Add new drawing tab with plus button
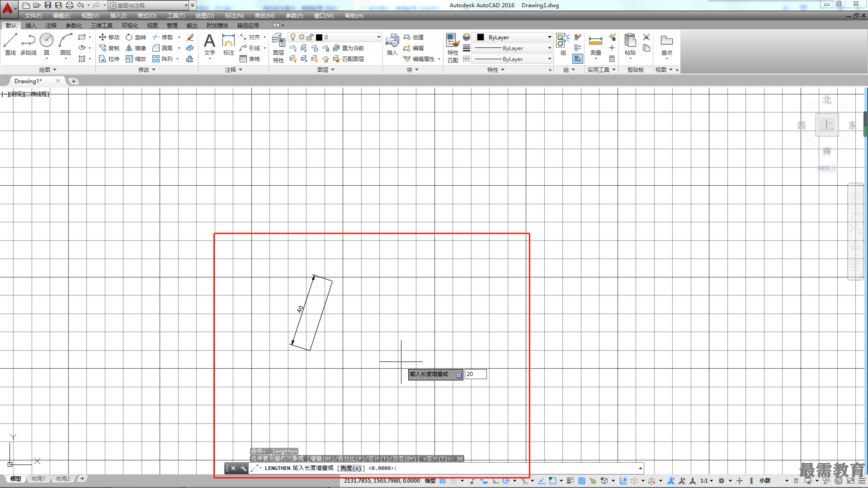Viewport: 868px width, 488px height. 74,81
